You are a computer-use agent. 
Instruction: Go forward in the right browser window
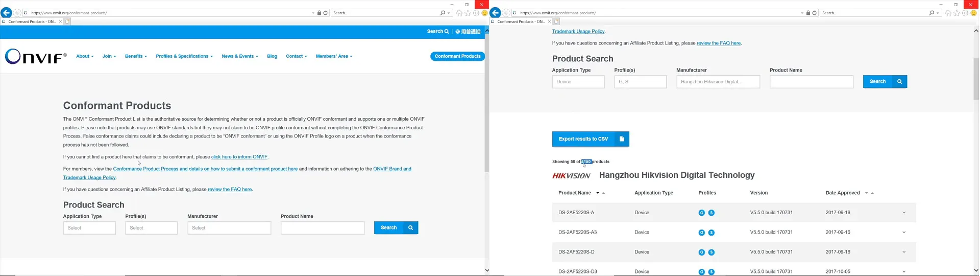click(506, 13)
